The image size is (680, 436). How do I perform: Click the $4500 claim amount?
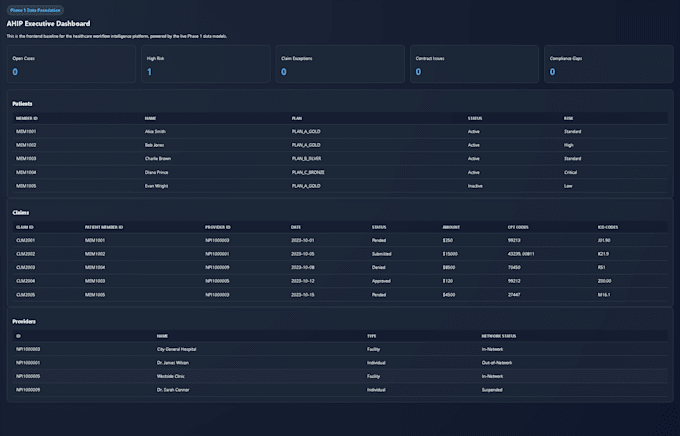448,295
